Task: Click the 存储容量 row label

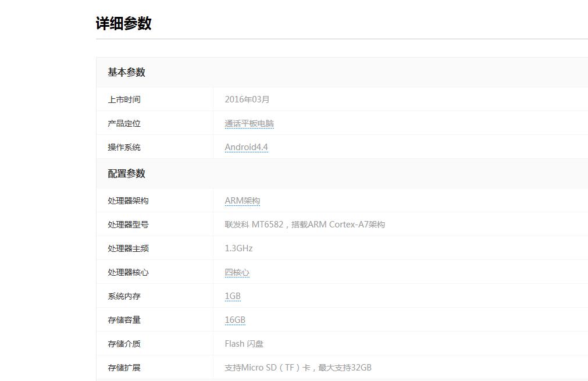Action: coord(123,319)
